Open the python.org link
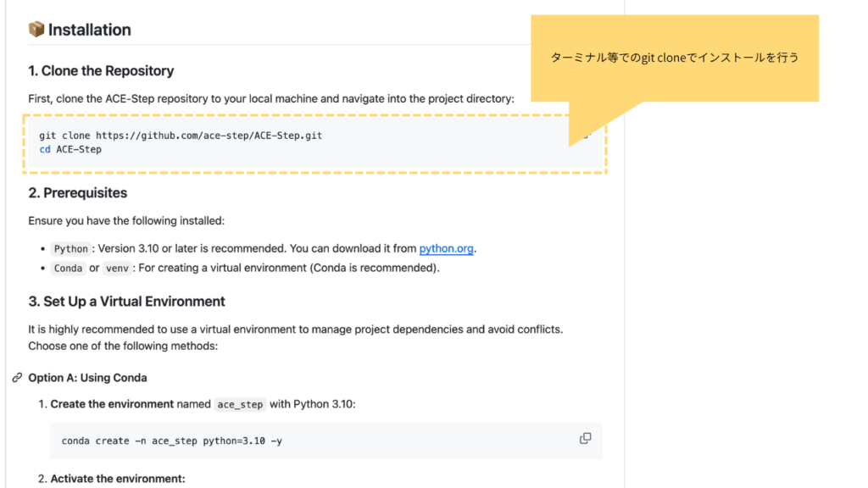 (x=446, y=249)
